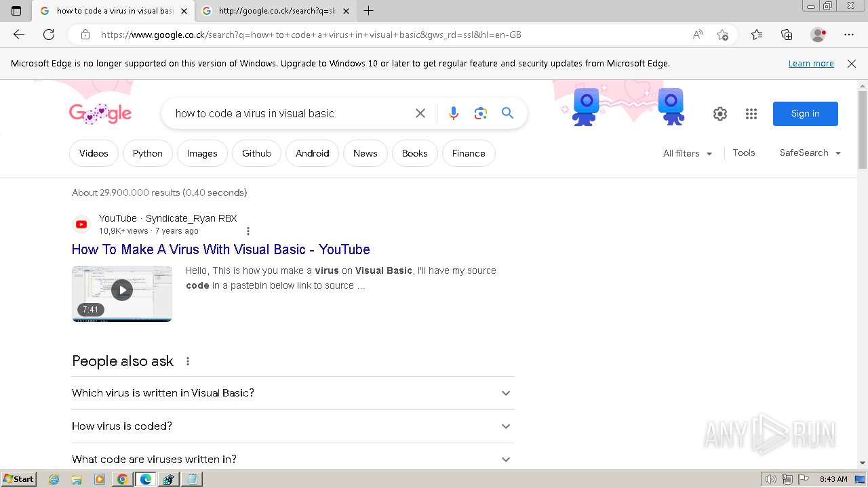Filter results by Github
The width and height of the screenshot is (868, 488).
tap(256, 153)
